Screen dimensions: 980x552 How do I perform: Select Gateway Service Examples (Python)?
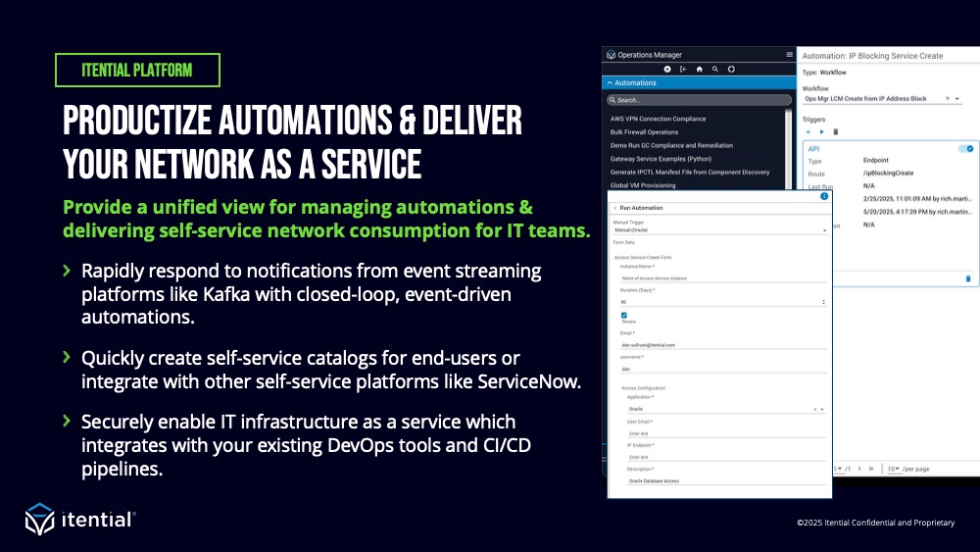point(661,159)
